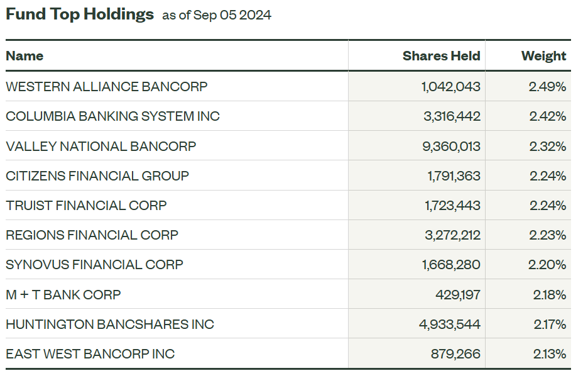Image resolution: width=588 pixels, height=383 pixels.
Task: Click the Weight column header
Action: tap(543, 56)
